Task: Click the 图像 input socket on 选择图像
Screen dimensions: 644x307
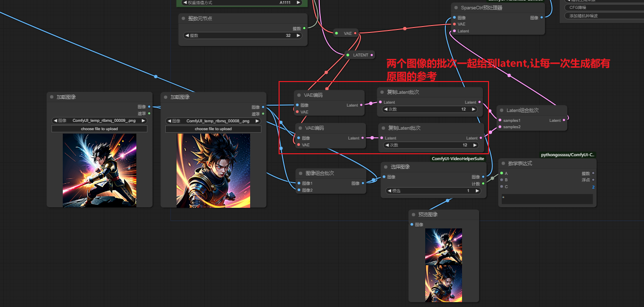Action: [384, 177]
